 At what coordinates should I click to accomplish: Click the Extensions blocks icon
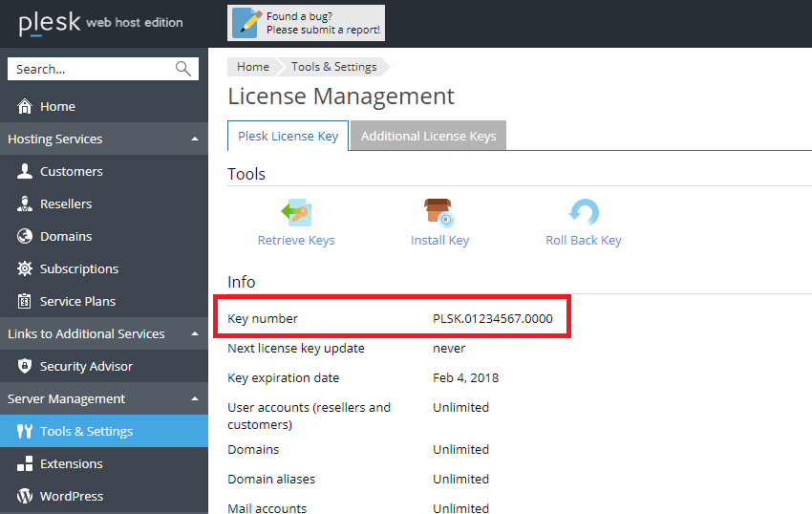(x=25, y=464)
